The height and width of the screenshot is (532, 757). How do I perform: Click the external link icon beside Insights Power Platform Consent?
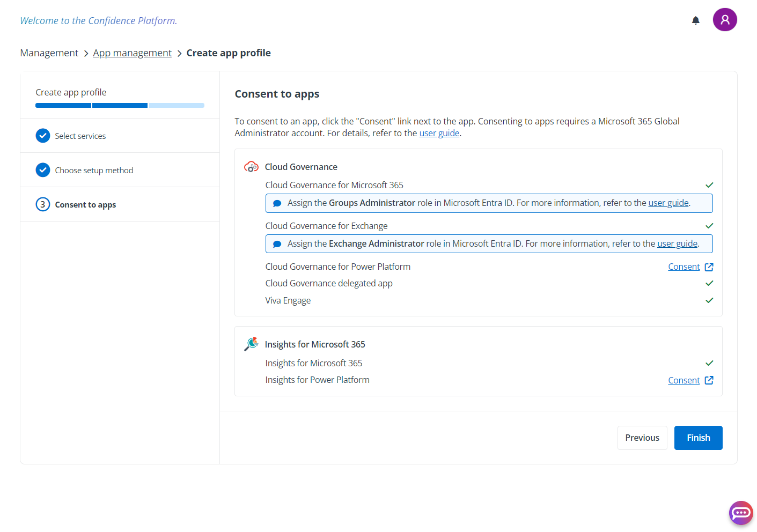[709, 380]
